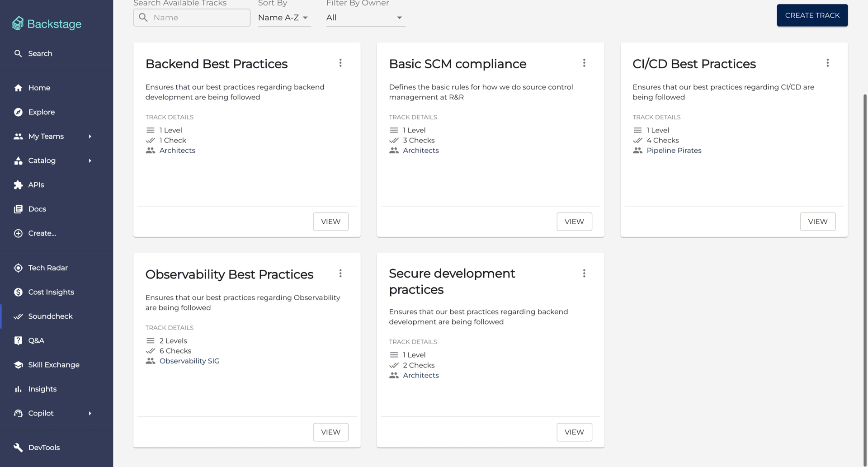Expand the Copilot sidebar item
This screenshot has width=868, height=467.
click(x=90, y=413)
